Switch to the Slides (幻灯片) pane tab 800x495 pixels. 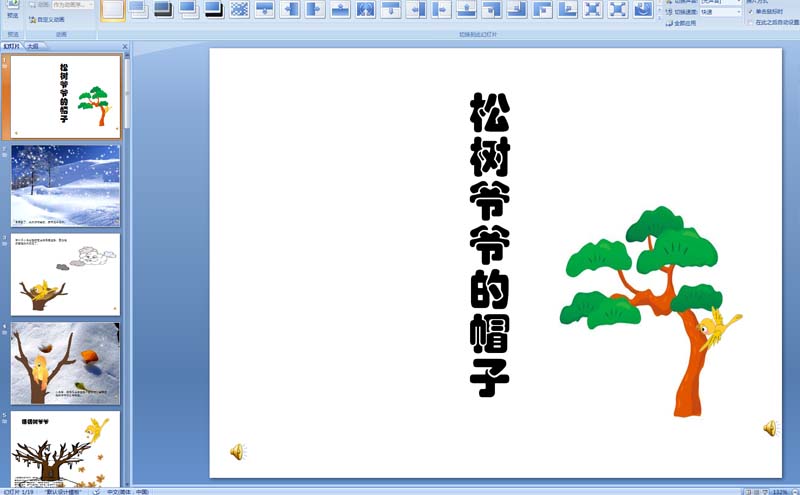[12, 46]
